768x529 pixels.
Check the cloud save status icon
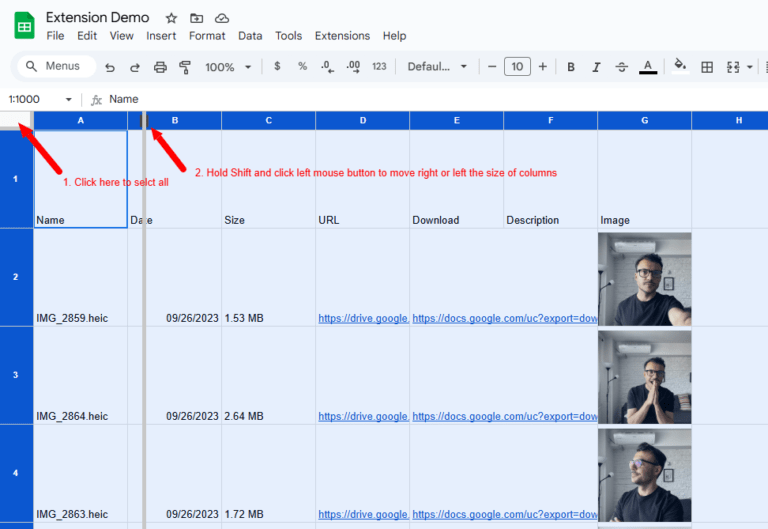[222, 18]
